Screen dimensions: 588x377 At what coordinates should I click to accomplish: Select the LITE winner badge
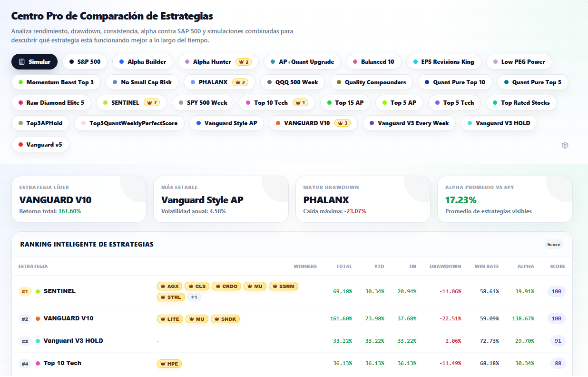tap(170, 319)
